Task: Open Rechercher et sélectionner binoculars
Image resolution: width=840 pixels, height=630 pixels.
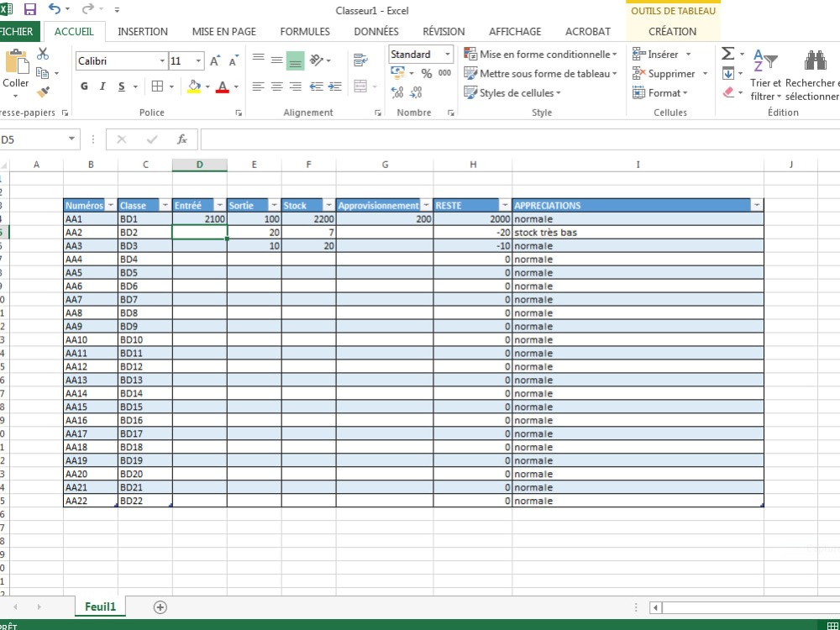Action: coord(815,61)
